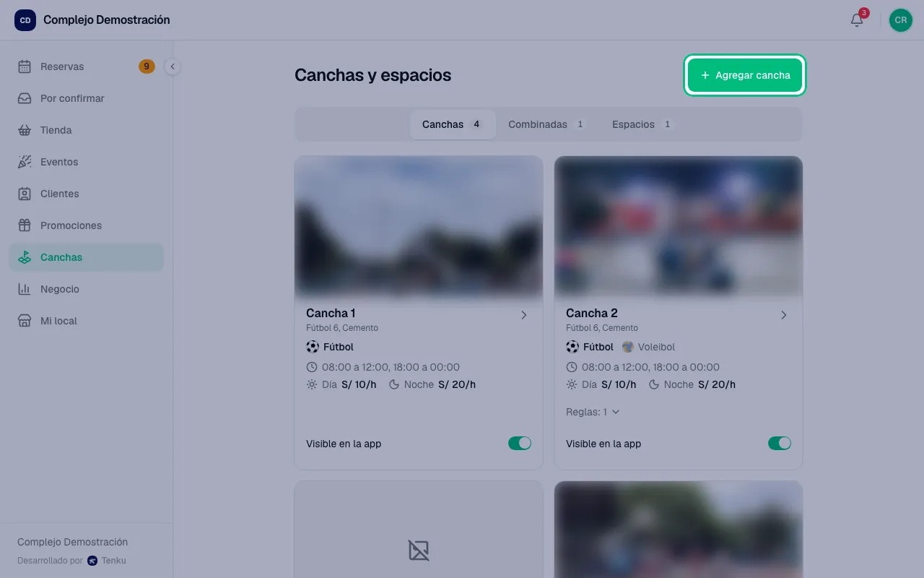Open Reservas in the sidebar

(86, 66)
